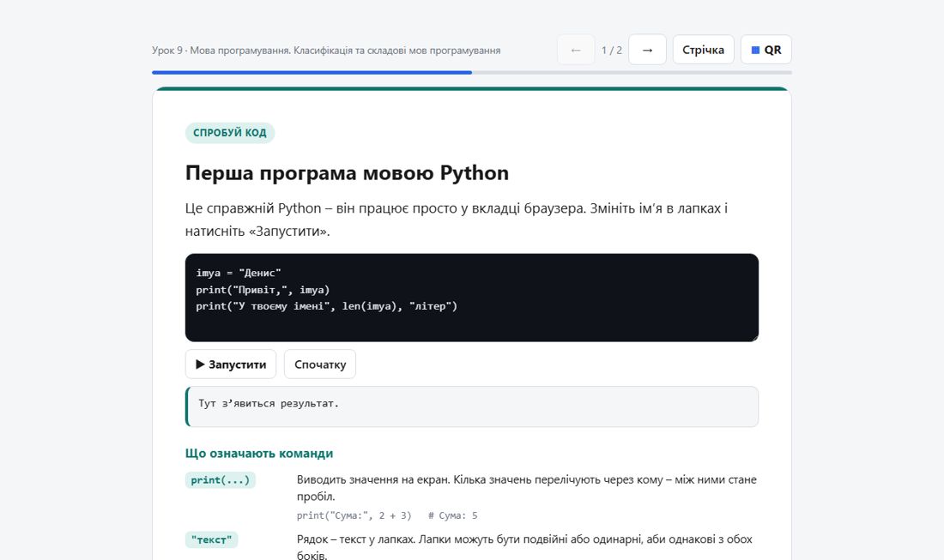Reset code with Спочатку button
Viewport: 944px width, 560px height.
[x=320, y=364]
